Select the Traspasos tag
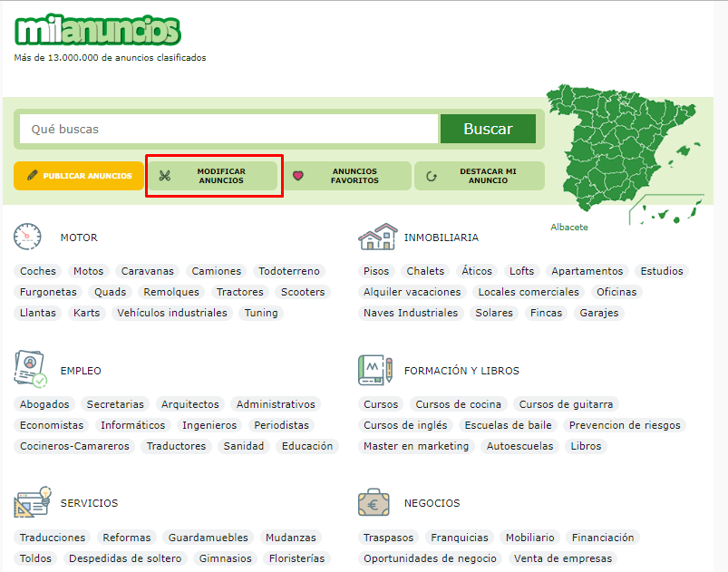The height and width of the screenshot is (572, 728). (388, 538)
